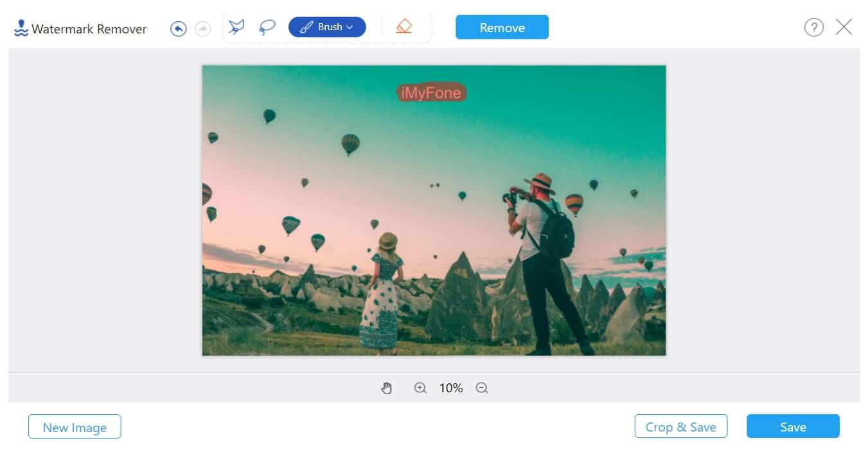Zoom out with the minus magnifier
The height and width of the screenshot is (454, 868).
482,388
